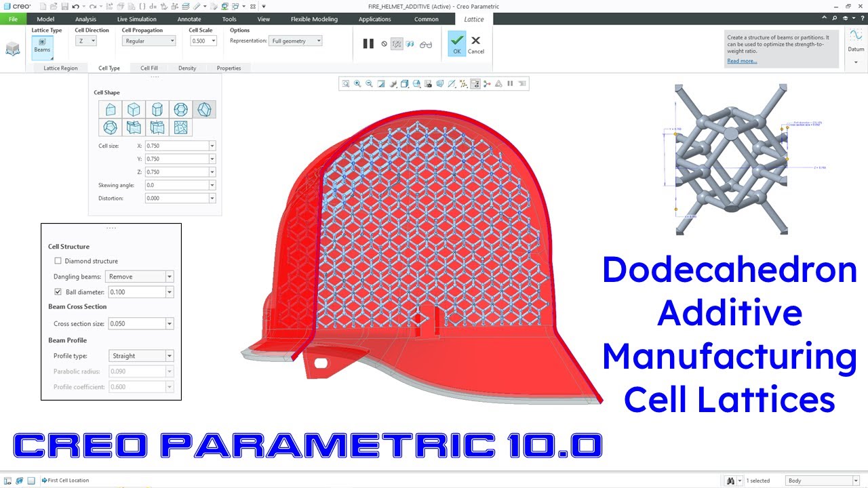The height and width of the screenshot is (488, 868).
Task: Click the Repaint view toolbar icon
Action: [x=381, y=84]
